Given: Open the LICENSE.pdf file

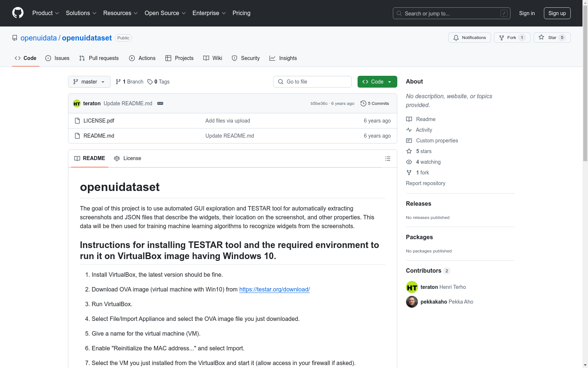Looking at the screenshot, I should (99, 121).
